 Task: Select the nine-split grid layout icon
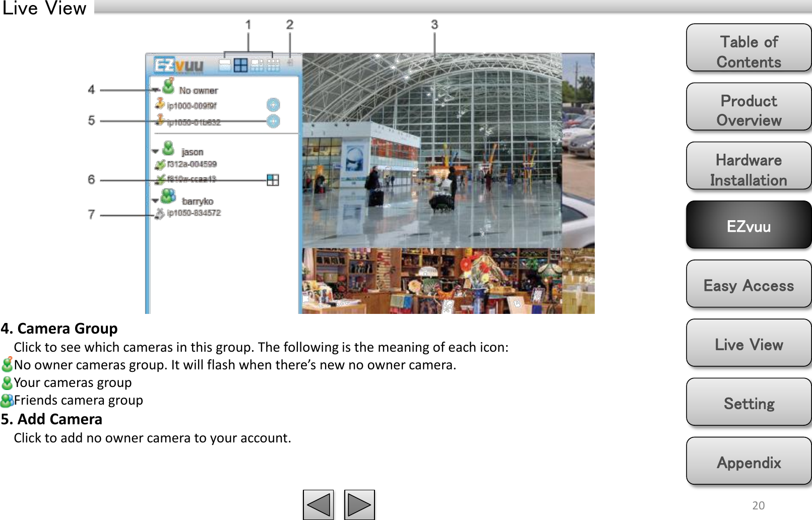(x=273, y=65)
